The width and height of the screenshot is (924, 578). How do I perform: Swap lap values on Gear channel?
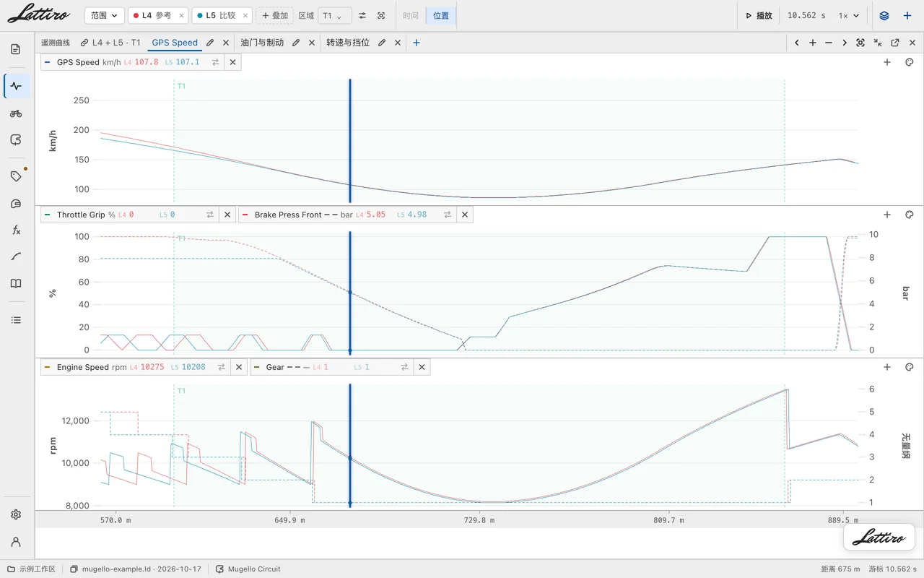pyautogui.click(x=404, y=367)
